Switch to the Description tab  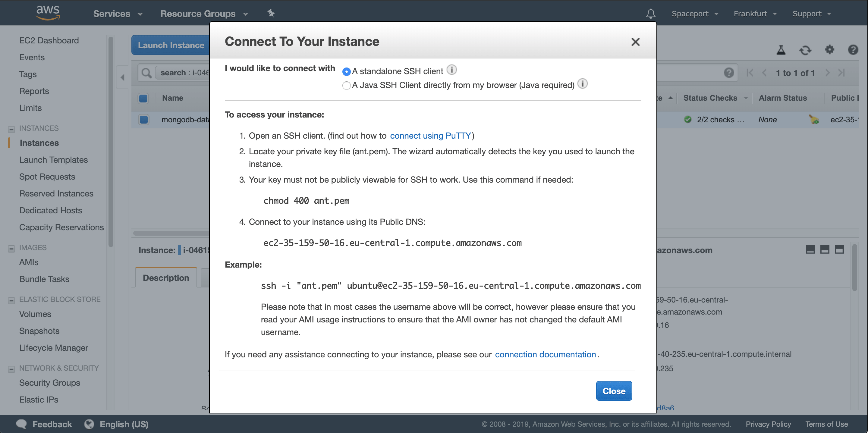pos(166,278)
